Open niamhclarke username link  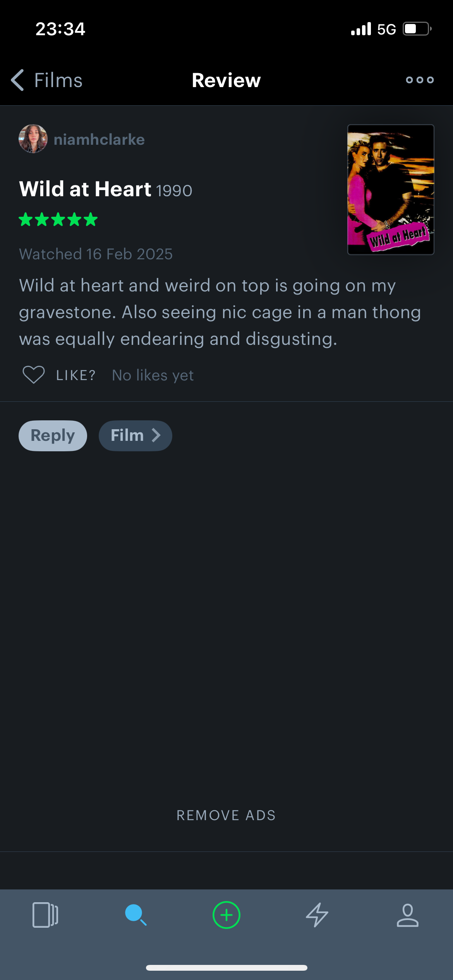click(99, 139)
